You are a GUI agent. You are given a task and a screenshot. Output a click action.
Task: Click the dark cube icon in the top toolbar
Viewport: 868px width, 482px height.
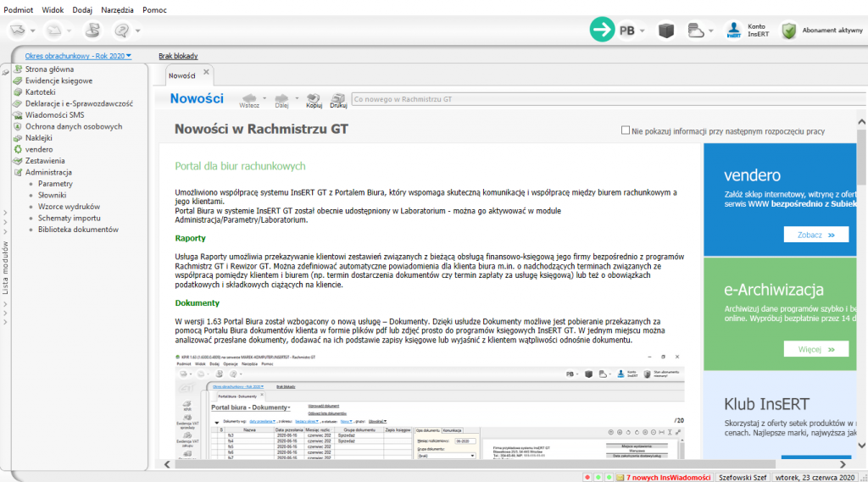click(666, 30)
